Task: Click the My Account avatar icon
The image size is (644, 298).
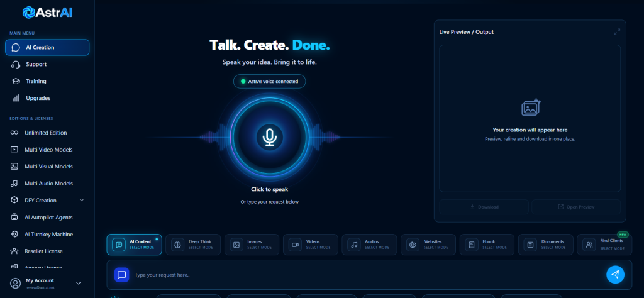Action: [x=15, y=283]
